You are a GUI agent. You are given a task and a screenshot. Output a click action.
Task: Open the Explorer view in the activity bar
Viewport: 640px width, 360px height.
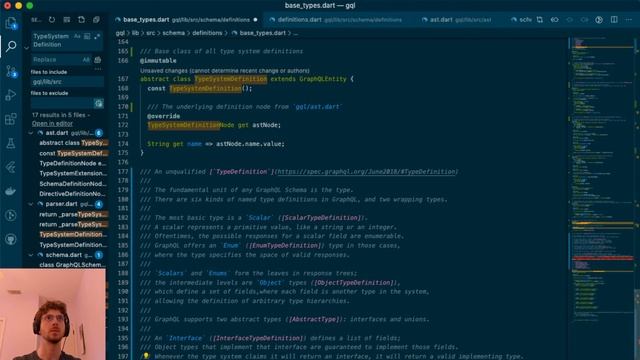tap(11, 23)
